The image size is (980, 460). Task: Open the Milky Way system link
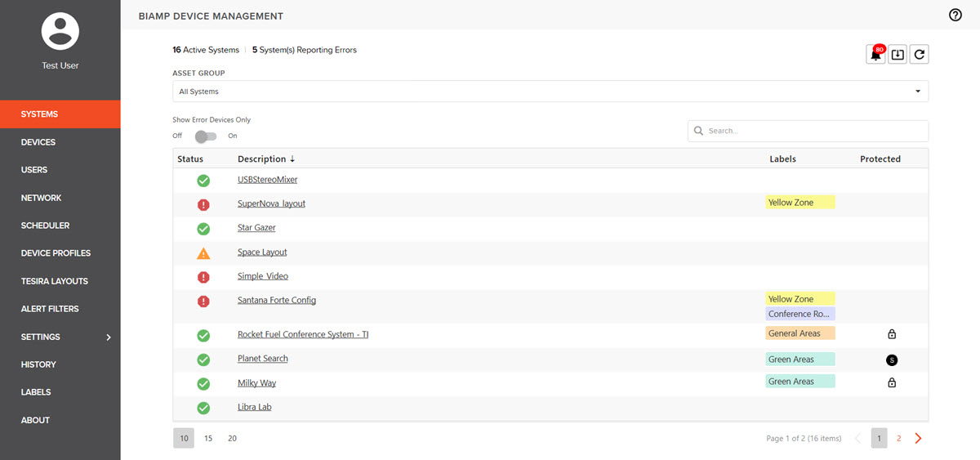pos(257,383)
